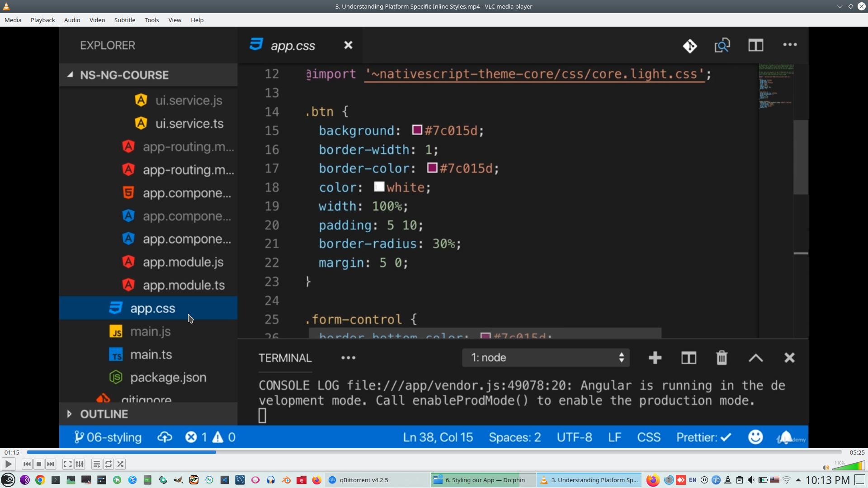The width and height of the screenshot is (868, 488).
Task: Open the Subtitle menu
Action: tap(124, 20)
